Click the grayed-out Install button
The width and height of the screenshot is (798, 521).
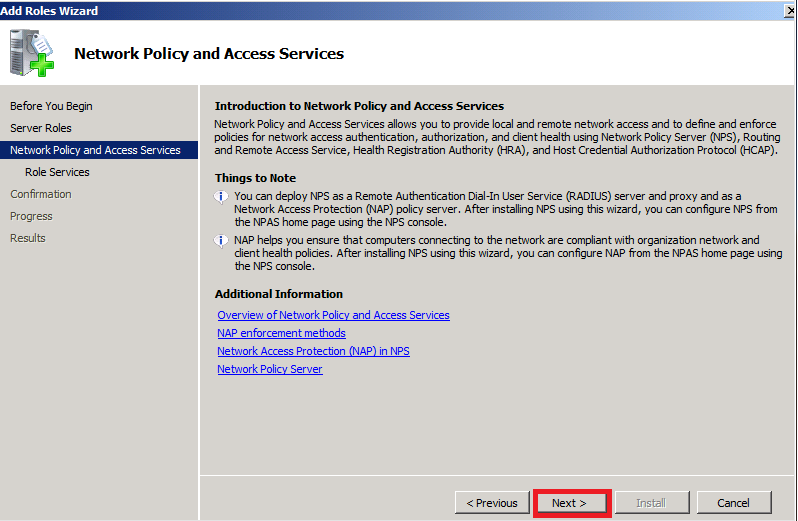(x=650, y=503)
